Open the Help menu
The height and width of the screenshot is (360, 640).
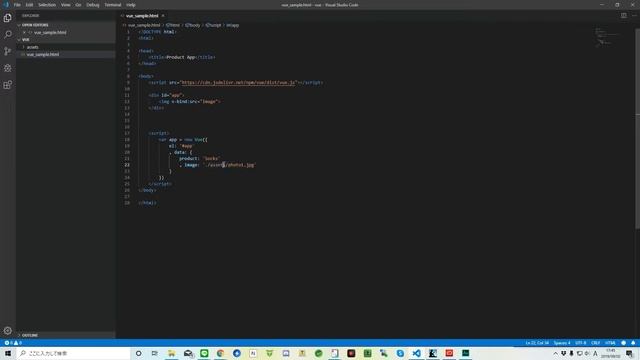(x=131, y=5)
